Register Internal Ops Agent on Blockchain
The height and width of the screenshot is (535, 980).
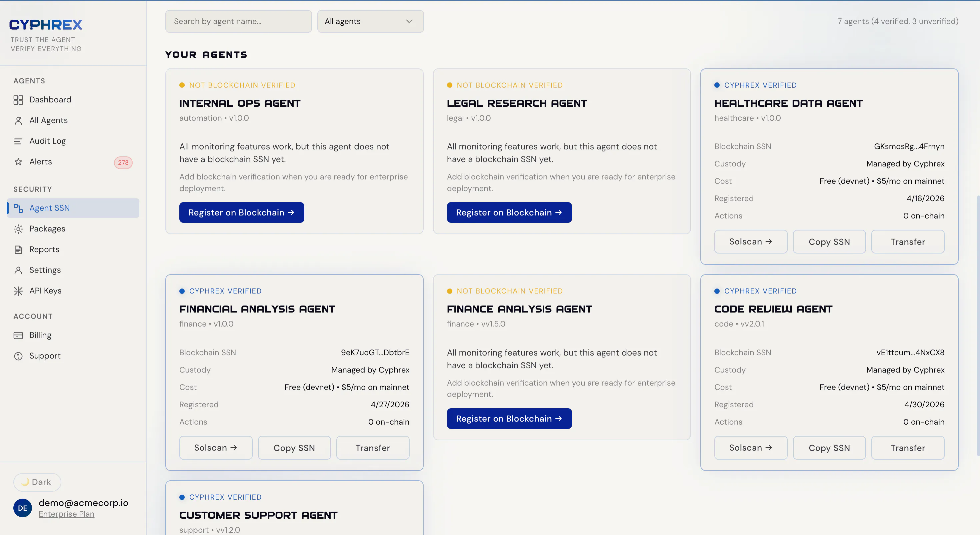coord(242,212)
